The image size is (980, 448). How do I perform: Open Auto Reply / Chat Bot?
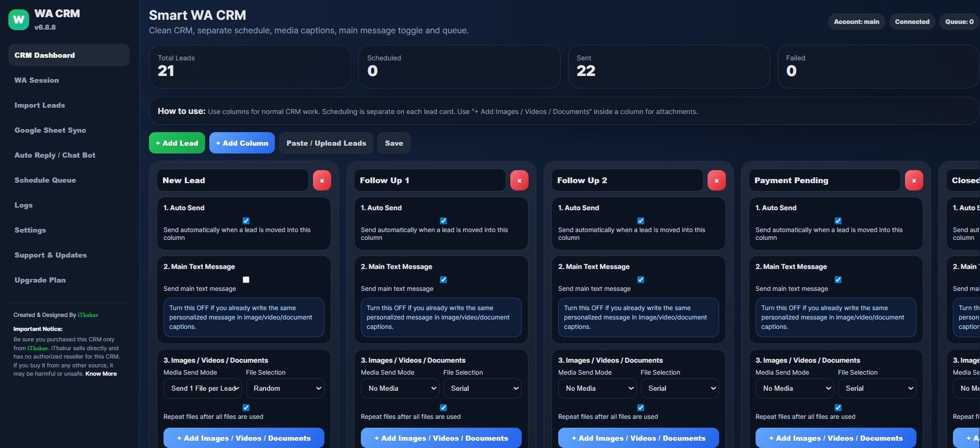pos(69,155)
